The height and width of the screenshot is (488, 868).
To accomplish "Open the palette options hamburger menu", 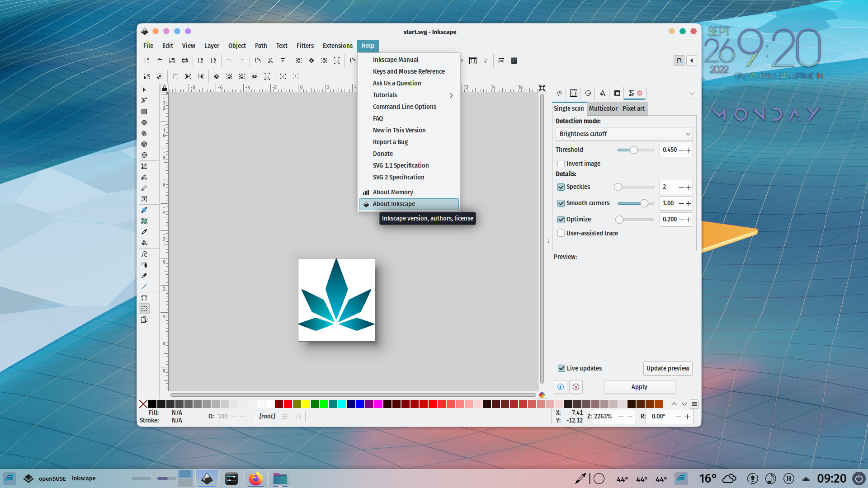I will (x=694, y=404).
